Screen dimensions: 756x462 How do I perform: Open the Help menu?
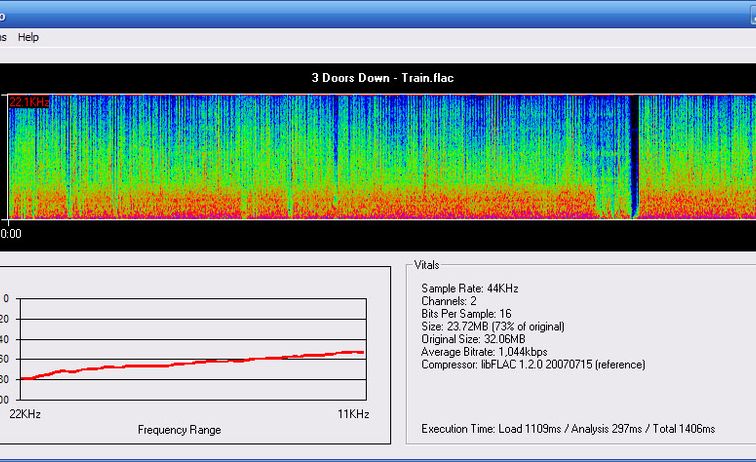point(28,37)
